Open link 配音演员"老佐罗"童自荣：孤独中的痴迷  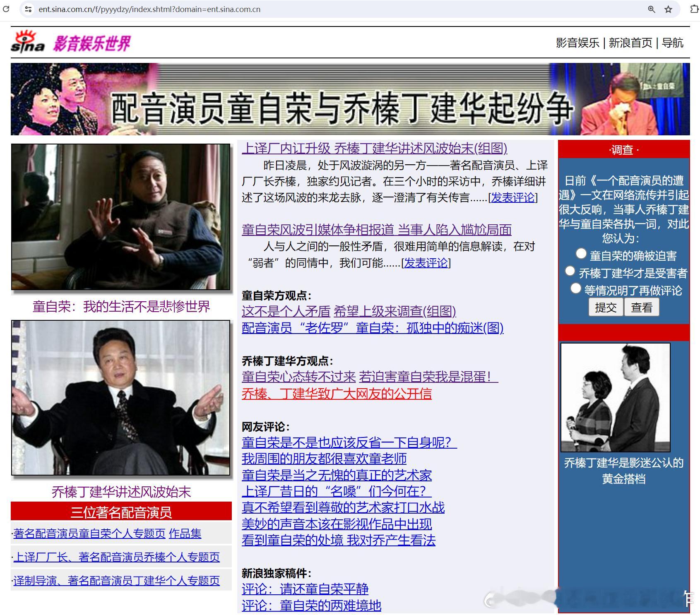pyautogui.click(x=373, y=328)
